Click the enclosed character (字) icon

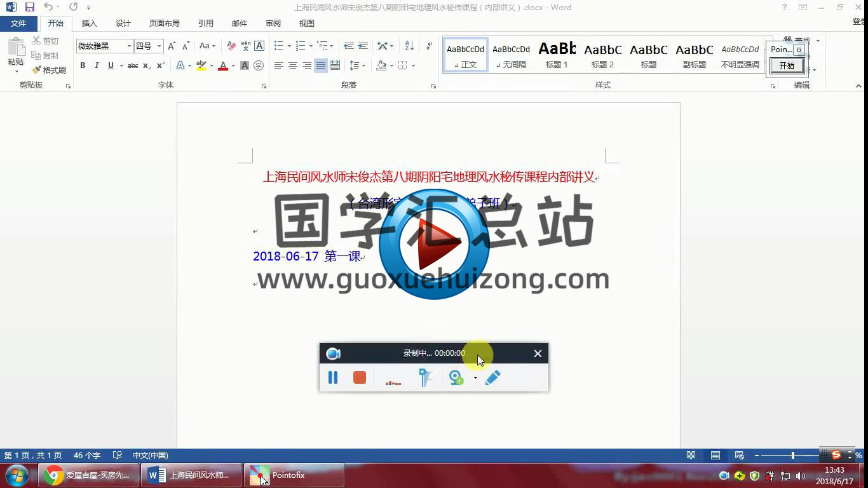259,65
